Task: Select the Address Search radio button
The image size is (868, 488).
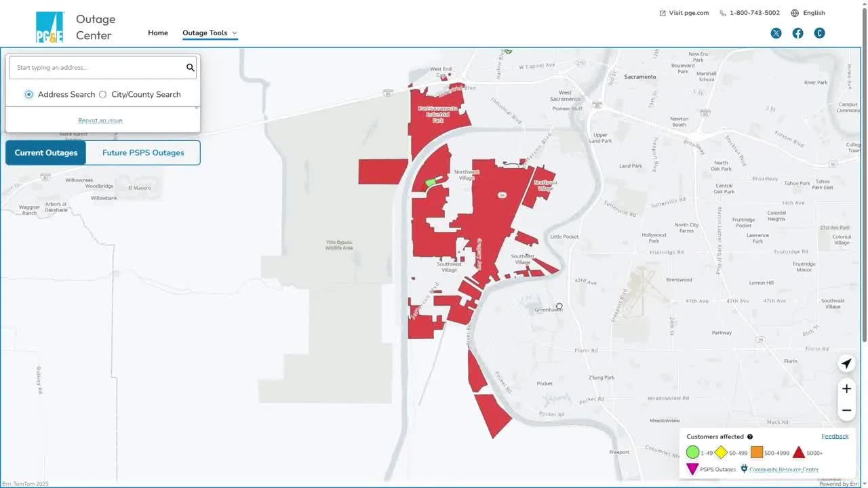Action: [x=28, y=95]
